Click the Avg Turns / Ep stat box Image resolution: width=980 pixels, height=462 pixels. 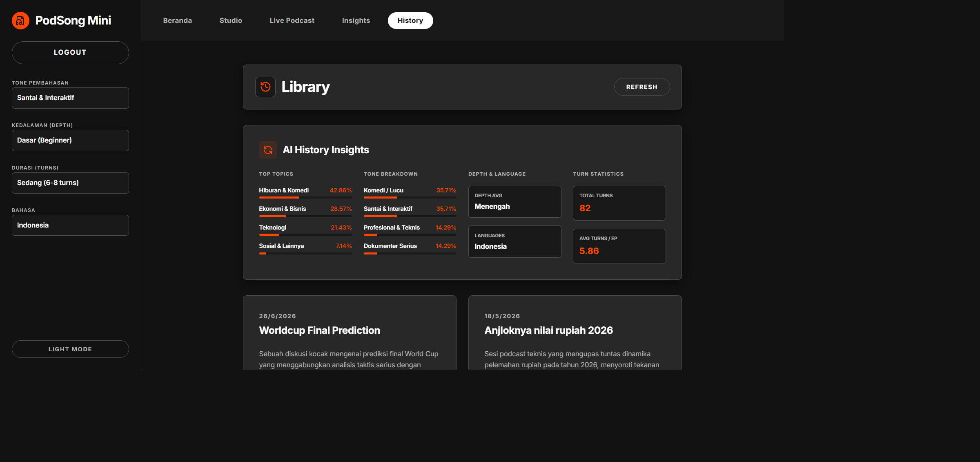(x=619, y=246)
